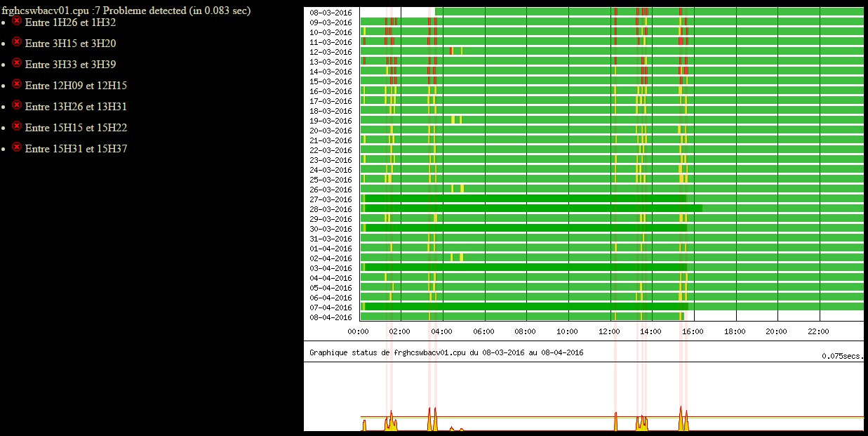Open the 'Entre 15H15 et 15H22' entry
The image size is (868, 436).
click(76, 128)
